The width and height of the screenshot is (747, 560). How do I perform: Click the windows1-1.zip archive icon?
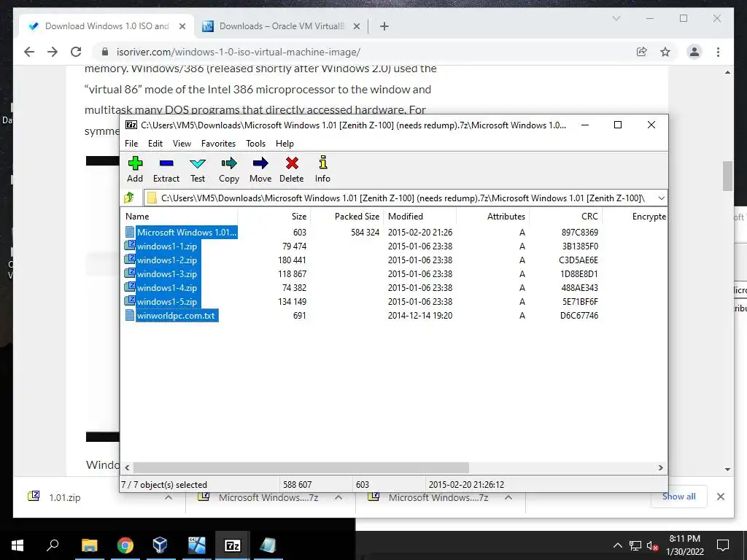pos(130,246)
